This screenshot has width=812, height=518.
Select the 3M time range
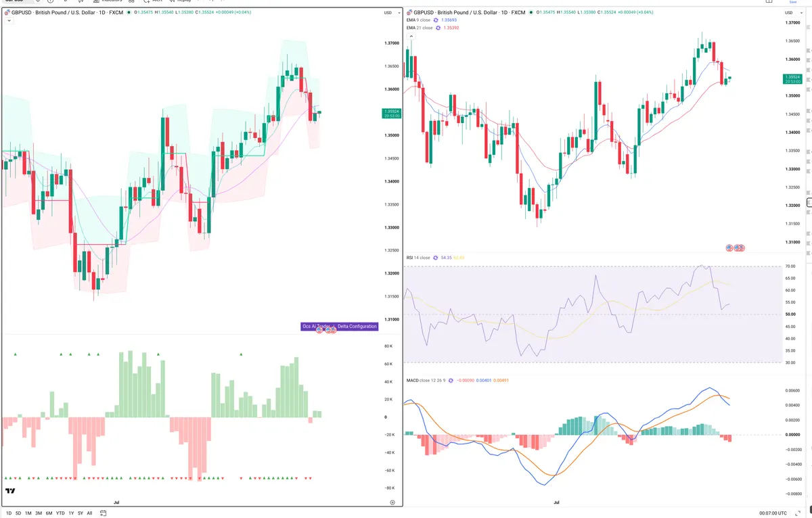(x=39, y=513)
